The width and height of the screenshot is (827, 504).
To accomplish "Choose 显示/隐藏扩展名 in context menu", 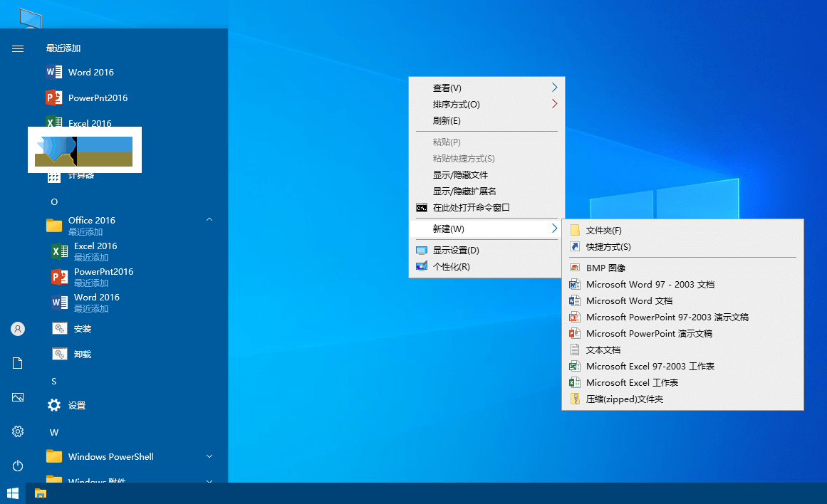I will click(487, 191).
